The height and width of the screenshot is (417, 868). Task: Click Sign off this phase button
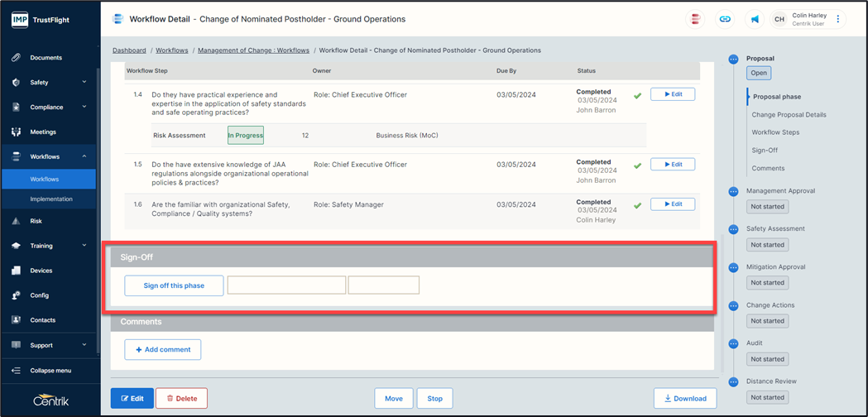(x=174, y=285)
